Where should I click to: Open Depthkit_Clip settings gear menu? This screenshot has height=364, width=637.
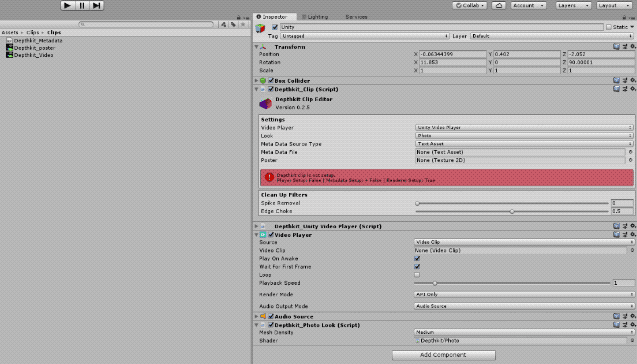(633, 89)
